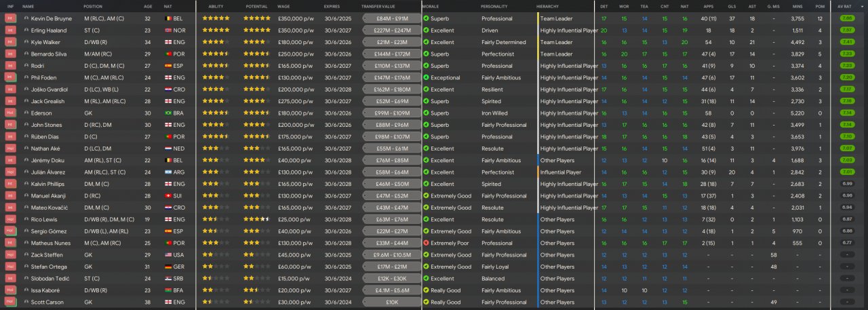Click the yellow morale icon for Issa Kaboré

click(x=426, y=290)
